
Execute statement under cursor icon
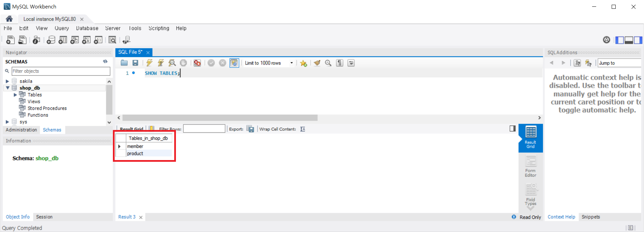pos(161,63)
